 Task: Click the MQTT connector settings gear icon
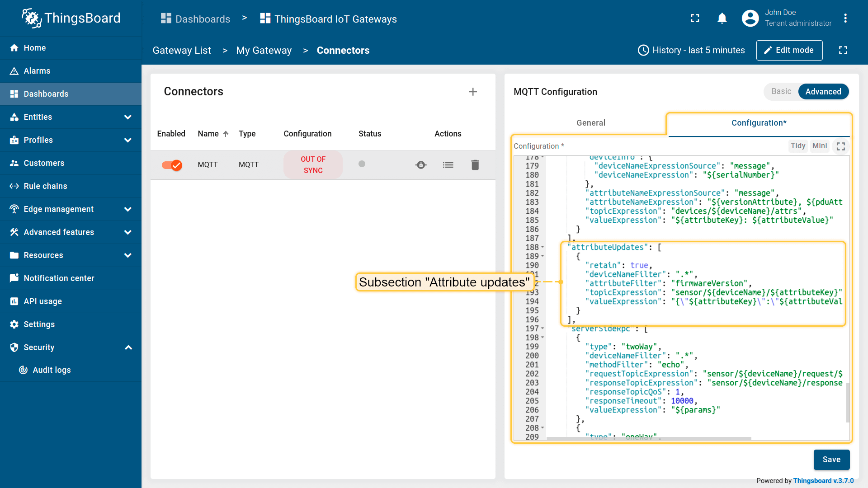click(x=421, y=165)
